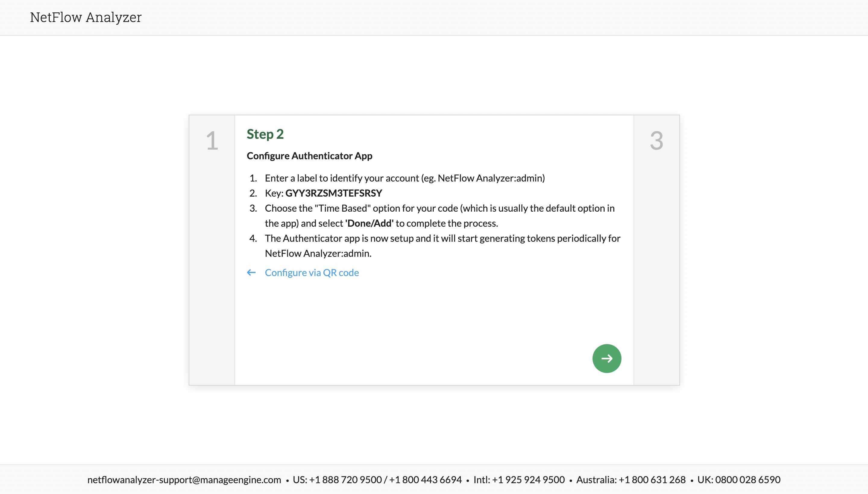Click Configure Authenticator App subheading
The image size is (868, 494).
[x=309, y=156]
